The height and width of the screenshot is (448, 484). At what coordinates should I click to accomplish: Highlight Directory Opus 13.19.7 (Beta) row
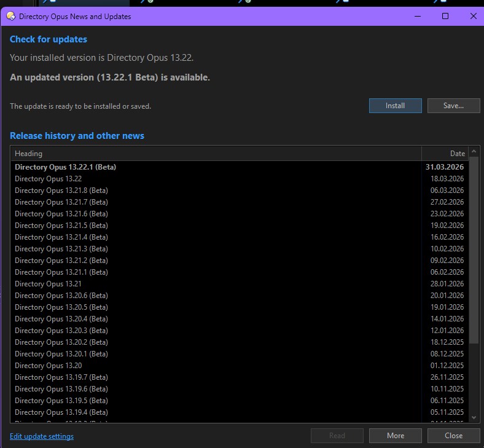61,377
